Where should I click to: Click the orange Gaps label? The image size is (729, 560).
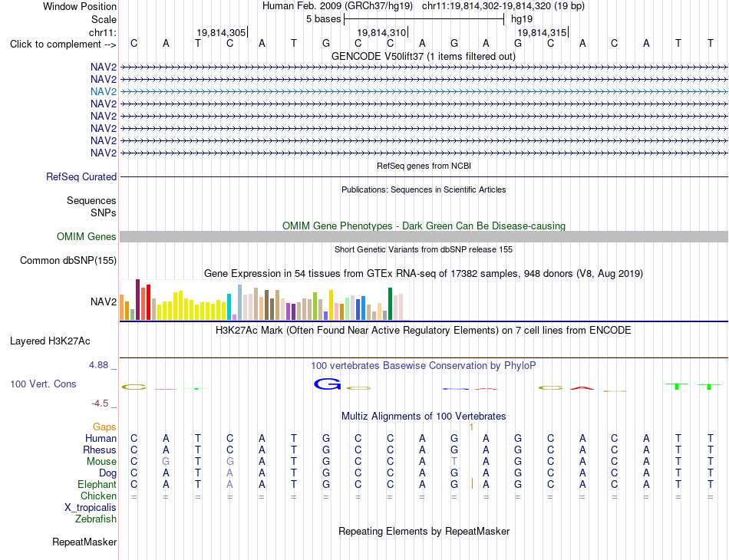[x=104, y=427]
